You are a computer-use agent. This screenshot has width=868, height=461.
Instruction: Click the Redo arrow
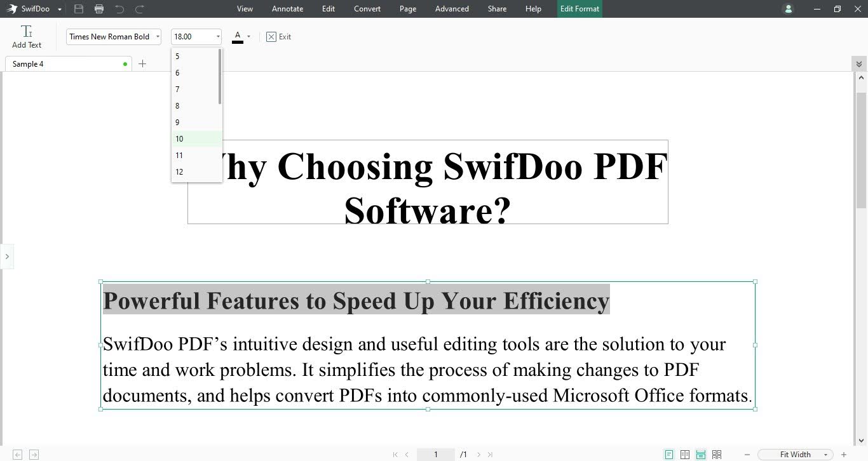140,9
